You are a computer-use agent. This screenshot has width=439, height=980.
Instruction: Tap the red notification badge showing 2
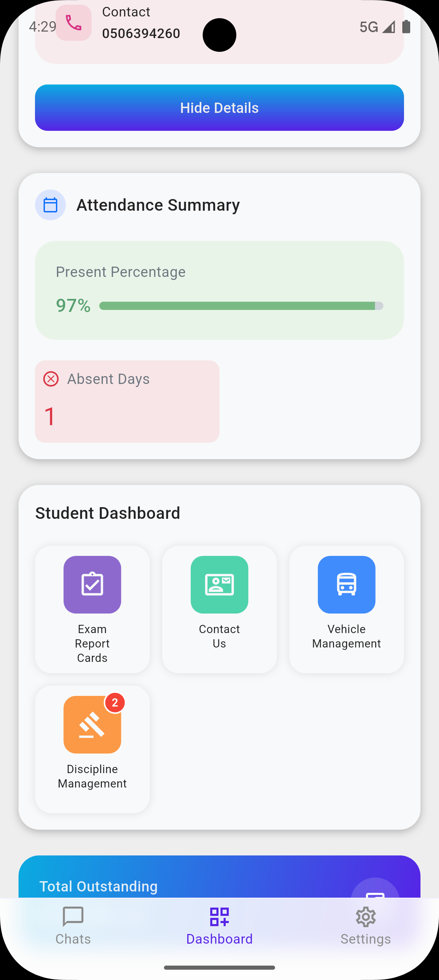pyautogui.click(x=115, y=703)
